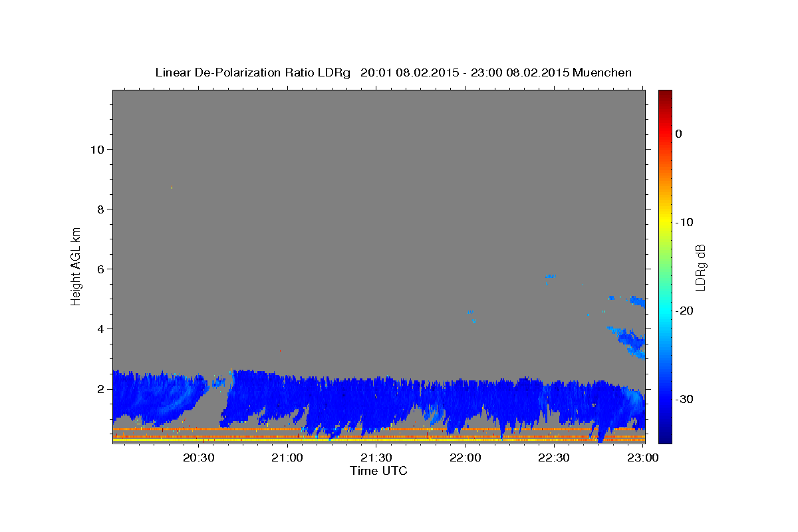Click the colorbar tick label -10
Image resolution: width=798 pixels, height=532 pixels.
[x=684, y=222]
